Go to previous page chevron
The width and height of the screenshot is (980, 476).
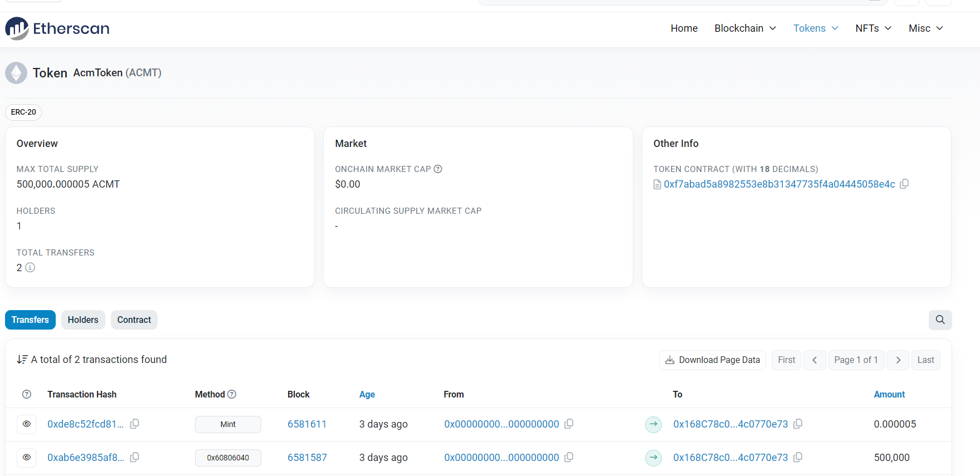815,360
